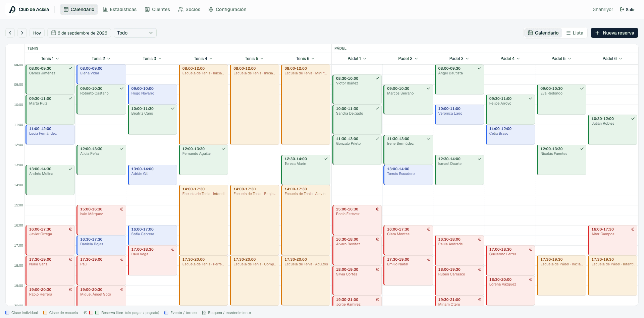Open the Calendario nav tab
644x318 pixels.
tap(79, 9)
